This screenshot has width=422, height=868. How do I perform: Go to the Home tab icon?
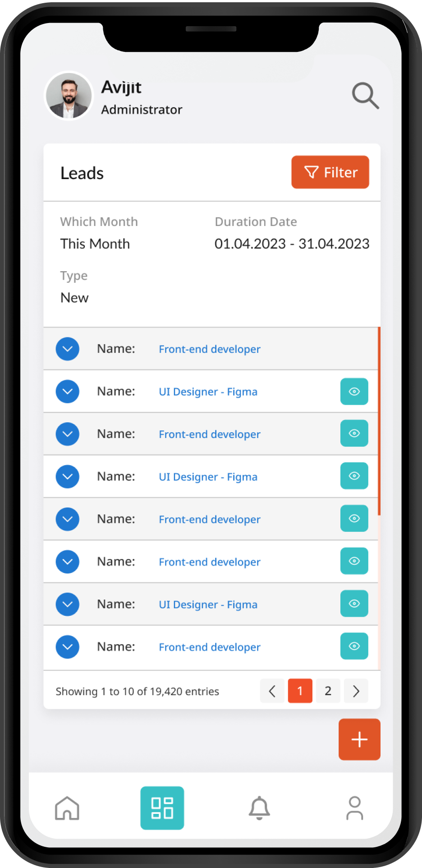[67, 808]
